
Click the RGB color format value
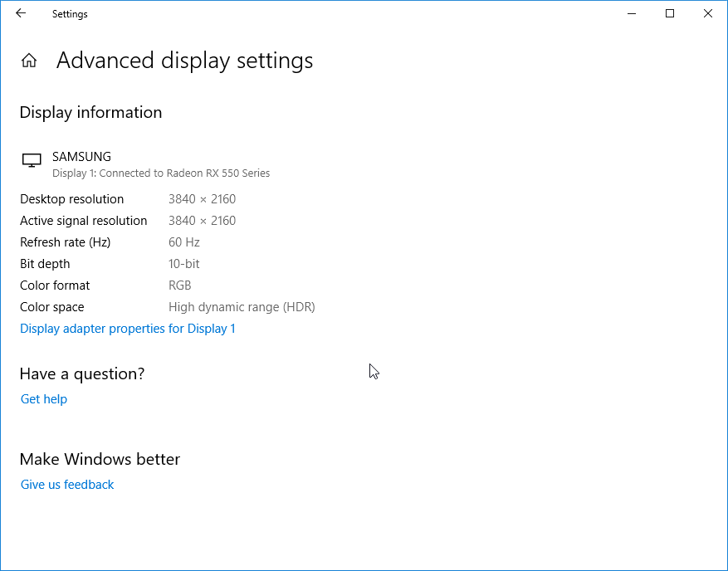(180, 285)
